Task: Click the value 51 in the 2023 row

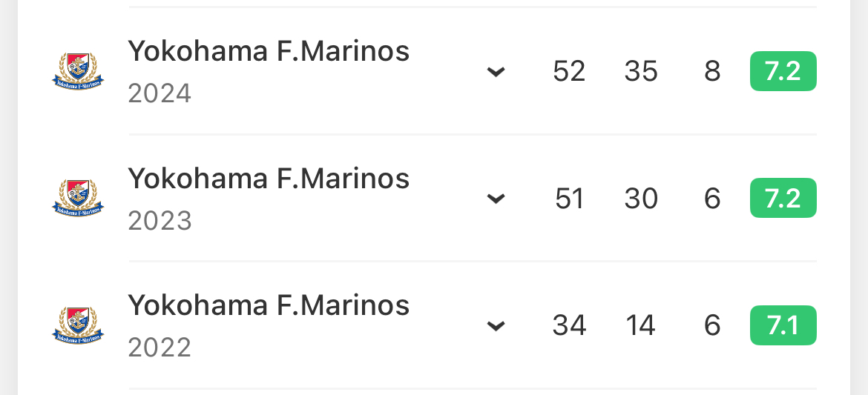Action: [x=569, y=199]
